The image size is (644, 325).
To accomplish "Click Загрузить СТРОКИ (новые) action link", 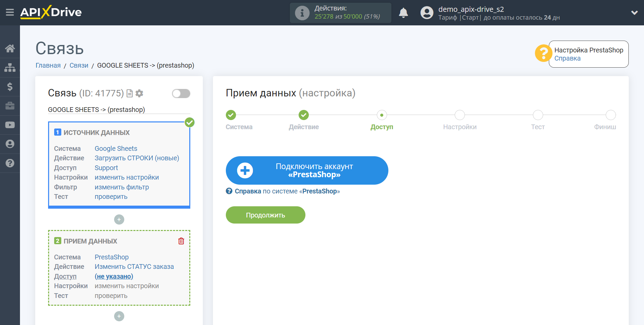I will [137, 158].
